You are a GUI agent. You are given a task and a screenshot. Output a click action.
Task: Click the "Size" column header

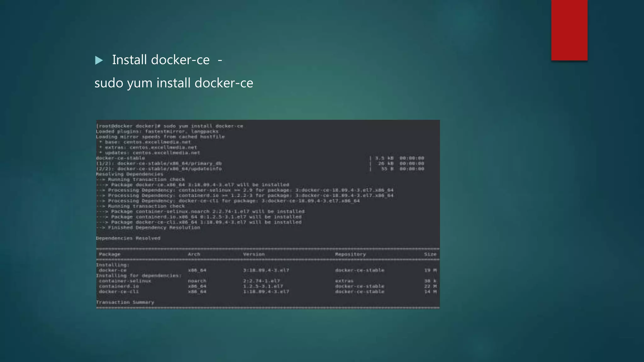[x=430, y=254]
